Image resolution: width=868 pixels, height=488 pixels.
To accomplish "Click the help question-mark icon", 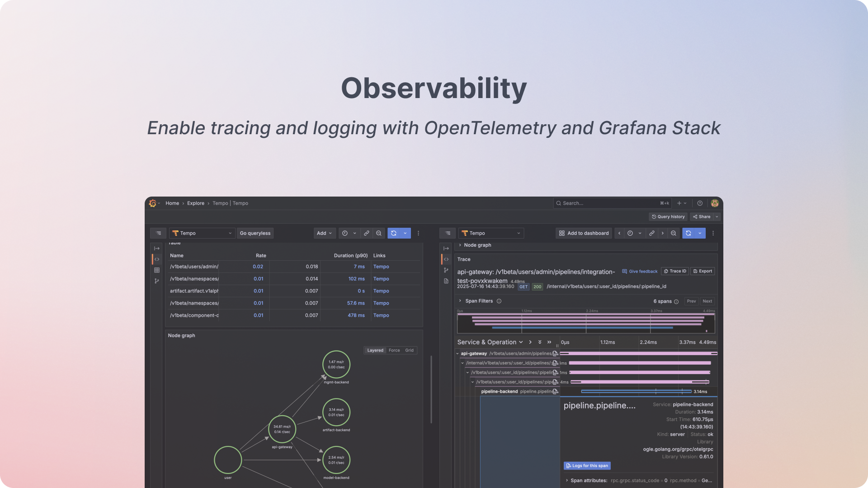I will click(700, 203).
